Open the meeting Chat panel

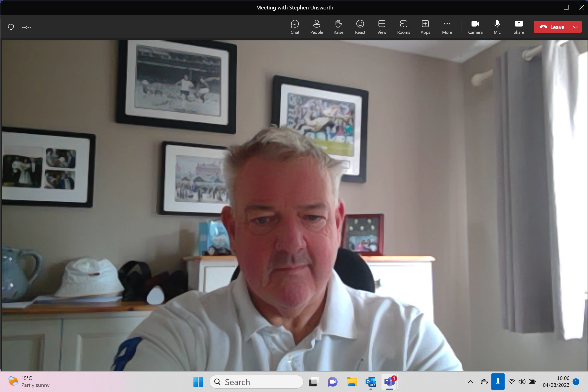[295, 27]
